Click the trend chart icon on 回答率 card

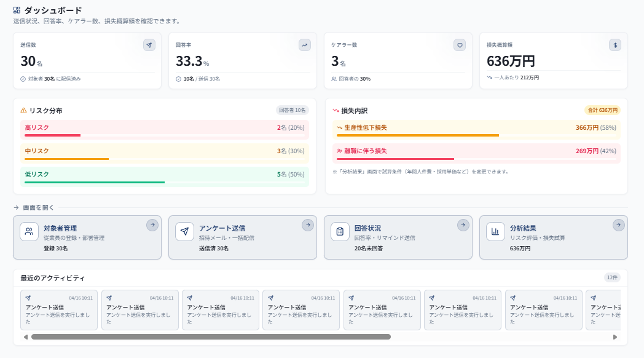coord(305,45)
